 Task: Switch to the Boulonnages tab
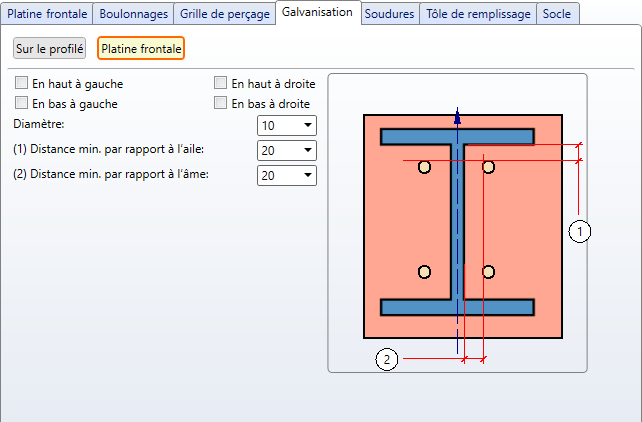[133, 13]
